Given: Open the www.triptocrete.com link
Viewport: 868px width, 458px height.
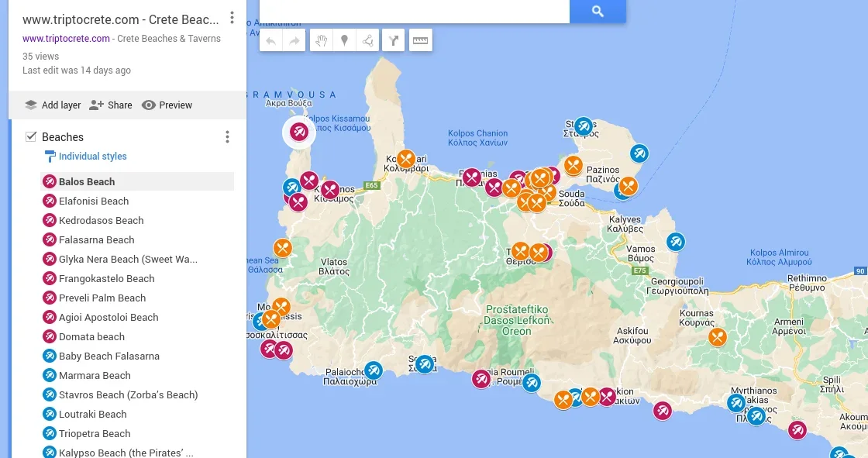Looking at the screenshot, I should (66, 39).
